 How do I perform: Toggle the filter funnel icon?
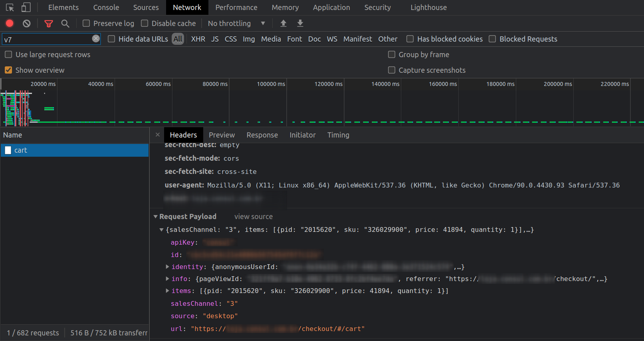49,24
